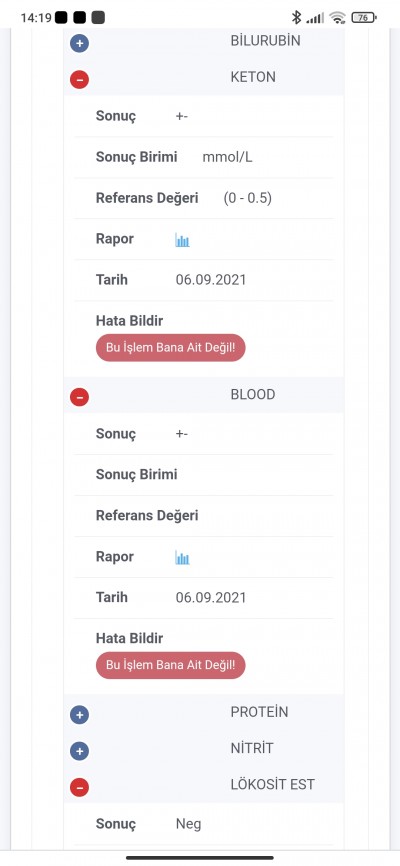Report KETON as 'Bu İşlem Bana Ait Değil!'
Screen dimensions: 400x866
click(x=170, y=348)
